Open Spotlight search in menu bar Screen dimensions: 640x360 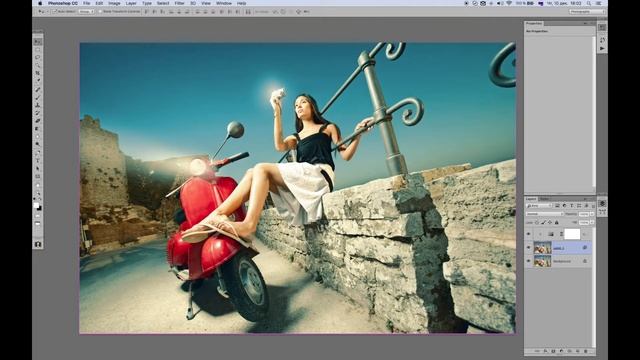[589, 3]
